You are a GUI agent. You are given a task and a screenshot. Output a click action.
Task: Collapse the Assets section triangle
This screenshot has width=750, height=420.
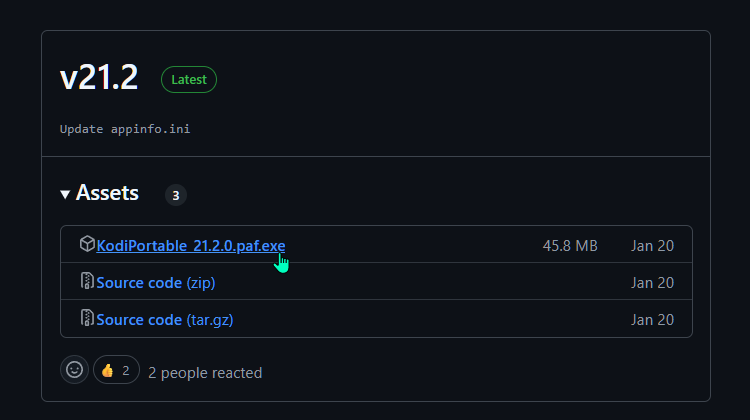point(65,194)
